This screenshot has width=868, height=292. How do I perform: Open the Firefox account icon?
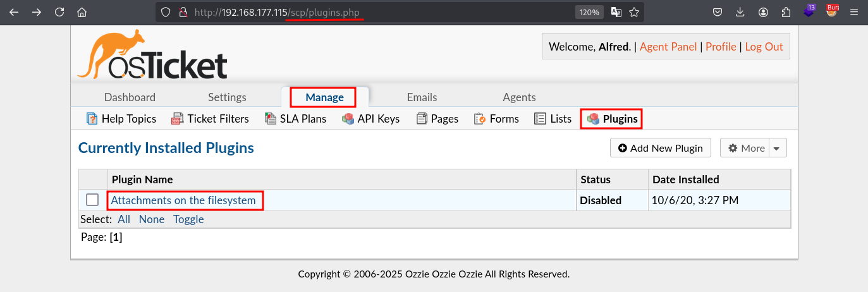click(764, 12)
